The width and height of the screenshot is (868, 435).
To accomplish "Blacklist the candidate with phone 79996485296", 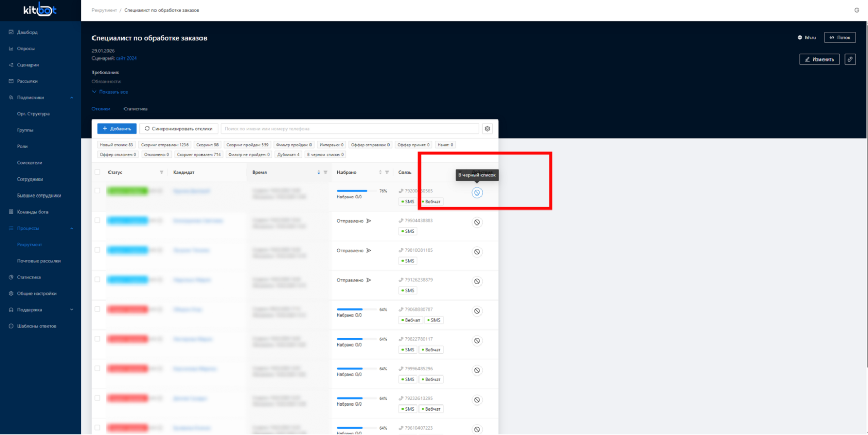I will coord(477,370).
